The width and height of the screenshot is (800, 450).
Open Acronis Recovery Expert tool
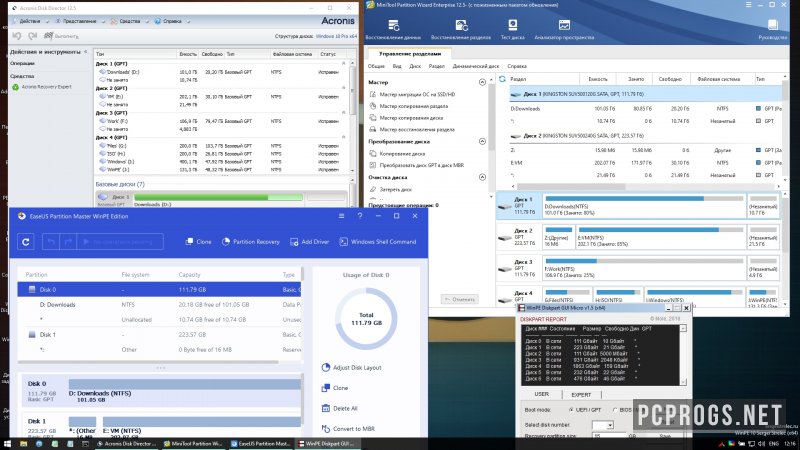pyautogui.click(x=42, y=87)
